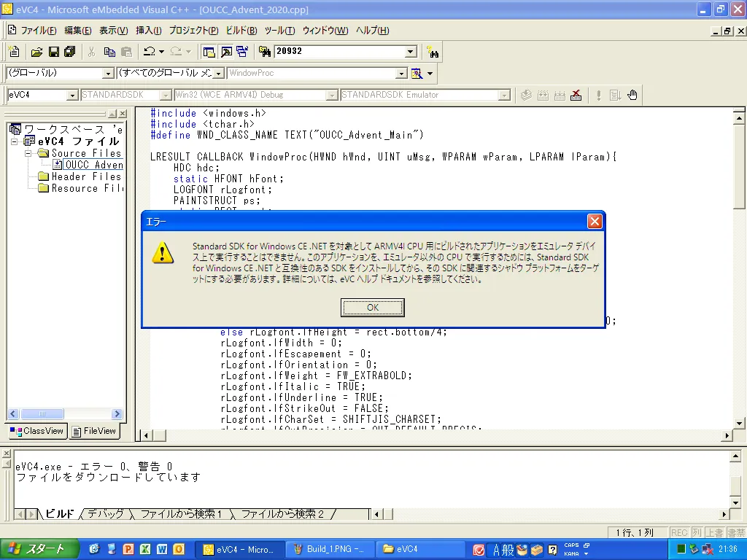The height and width of the screenshot is (560, 747).
Task: Switch to the ファイルから検索 1 tab
Action: [x=181, y=514]
